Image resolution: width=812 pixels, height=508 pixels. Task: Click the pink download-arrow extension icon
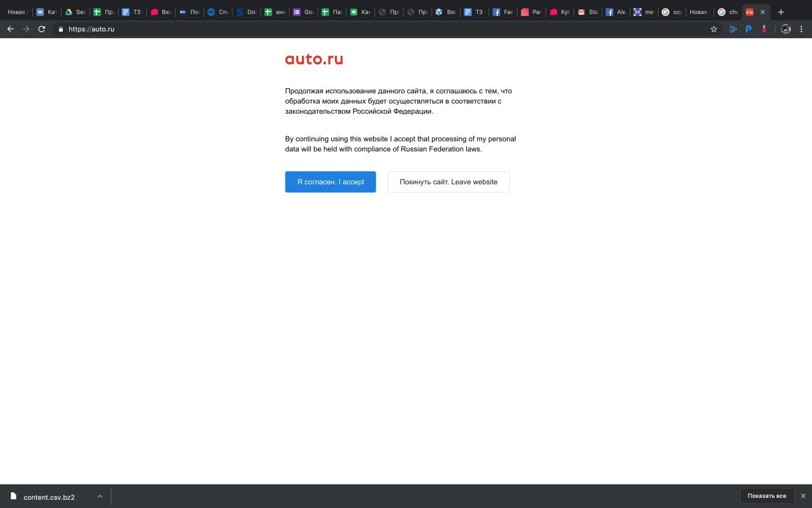pos(764,29)
